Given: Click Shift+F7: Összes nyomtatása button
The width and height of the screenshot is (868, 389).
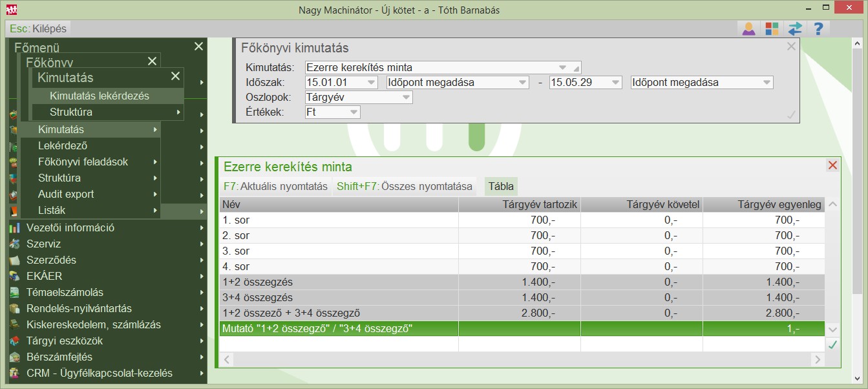Looking at the screenshot, I should pos(404,187).
